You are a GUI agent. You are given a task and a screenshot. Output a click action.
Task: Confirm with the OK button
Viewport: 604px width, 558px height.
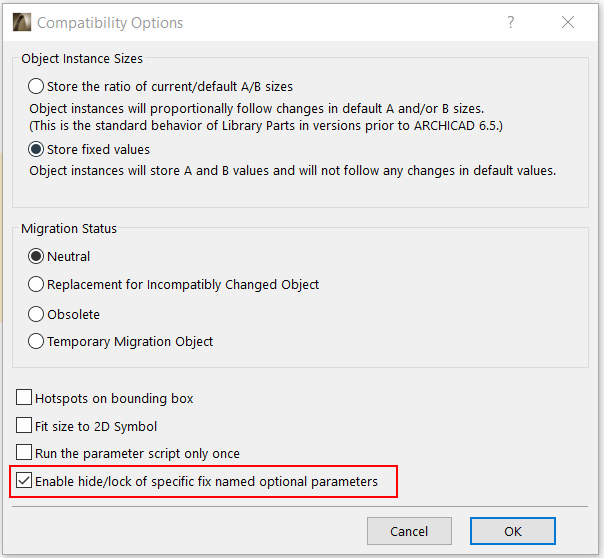[513, 531]
